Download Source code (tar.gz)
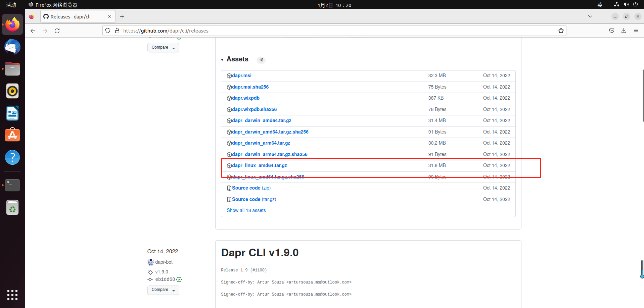This screenshot has width=644, height=308. 254,199
